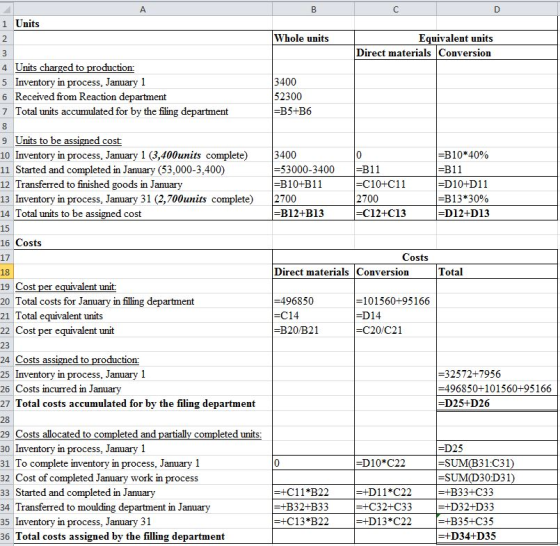Select the =D25+D26 formula cell
Viewport: 560px width, 546px height.
pos(497,404)
